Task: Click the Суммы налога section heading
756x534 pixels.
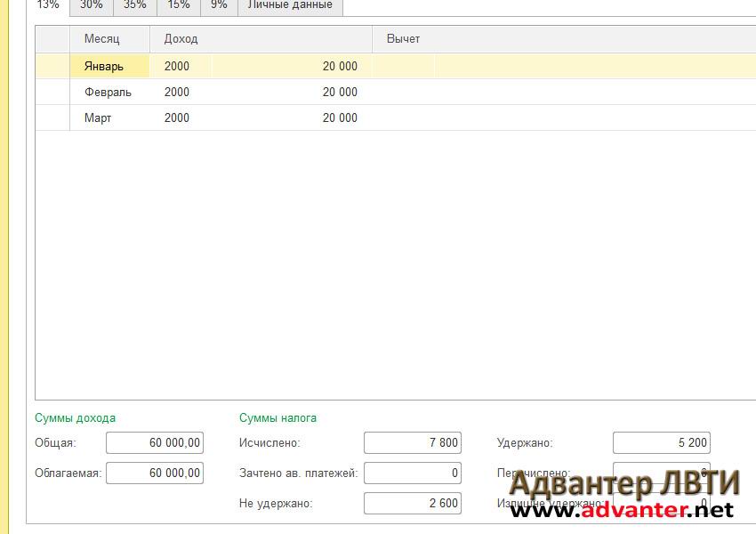Action: [x=277, y=417]
